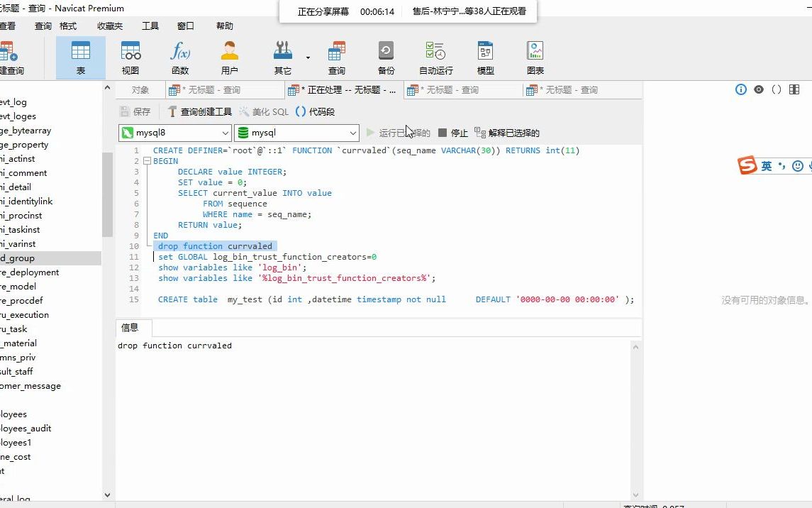Toggle the query info panel with the i icon
812x508 pixels.
740,89
